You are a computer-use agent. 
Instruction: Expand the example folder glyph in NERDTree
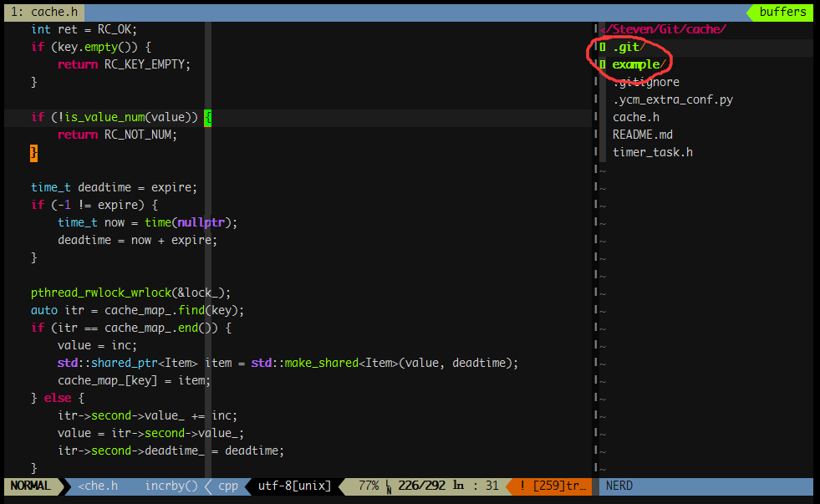(603, 64)
